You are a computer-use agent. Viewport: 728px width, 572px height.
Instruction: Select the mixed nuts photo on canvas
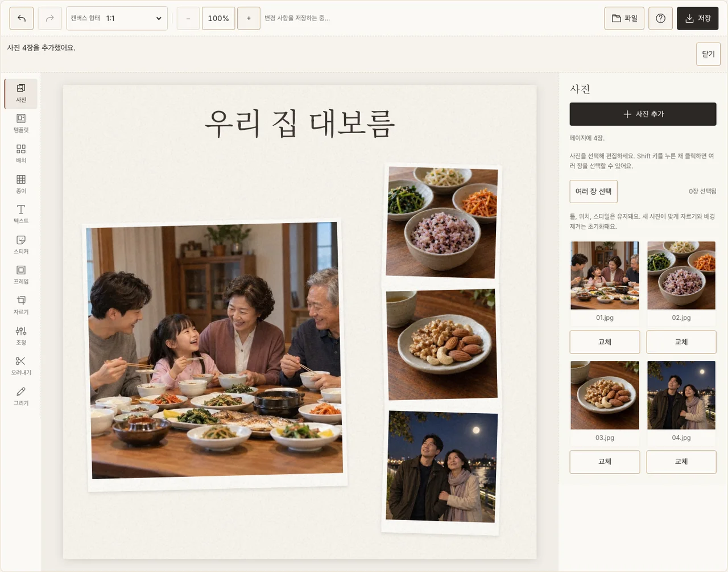point(442,345)
